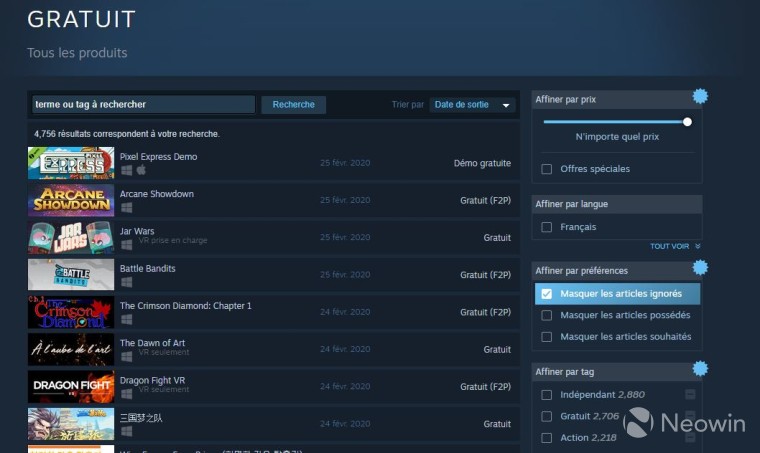The width and height of the screenshot is (760, 453).
Task: Check the Indépendant tag filter
Action: pos(546,395)
